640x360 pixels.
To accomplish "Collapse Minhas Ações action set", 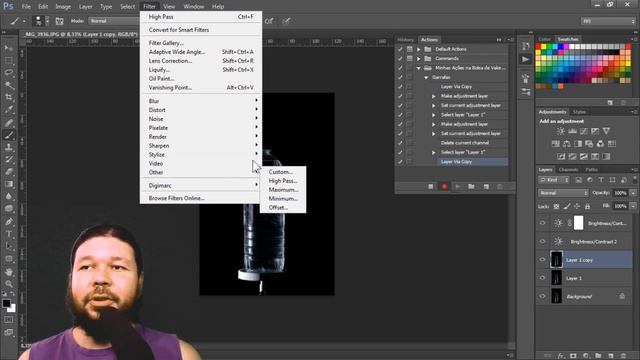I will coord(418,68).
